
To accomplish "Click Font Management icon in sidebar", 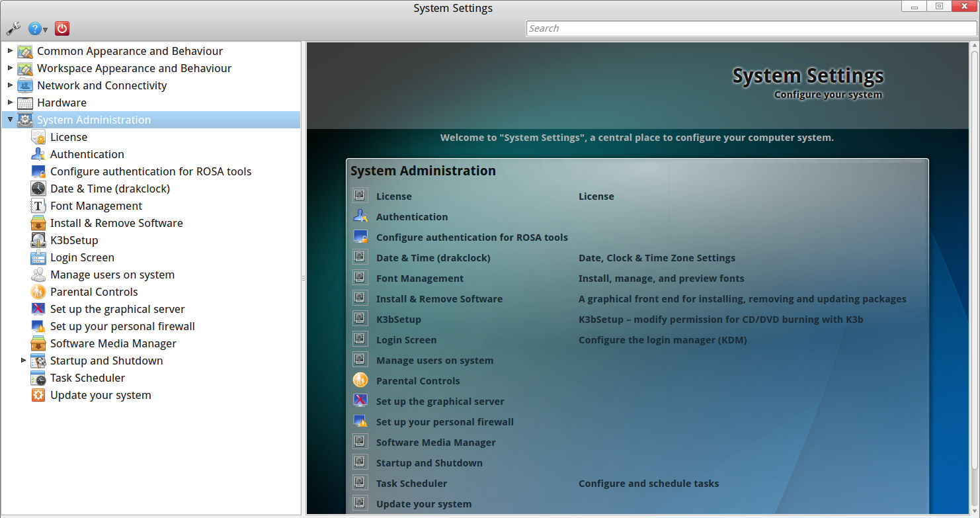I will click(38, 206).
